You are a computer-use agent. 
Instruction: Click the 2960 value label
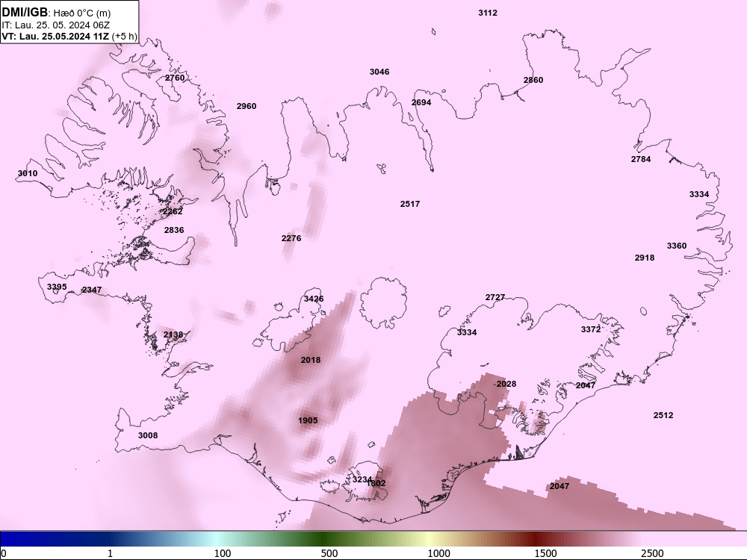[247, 106]
